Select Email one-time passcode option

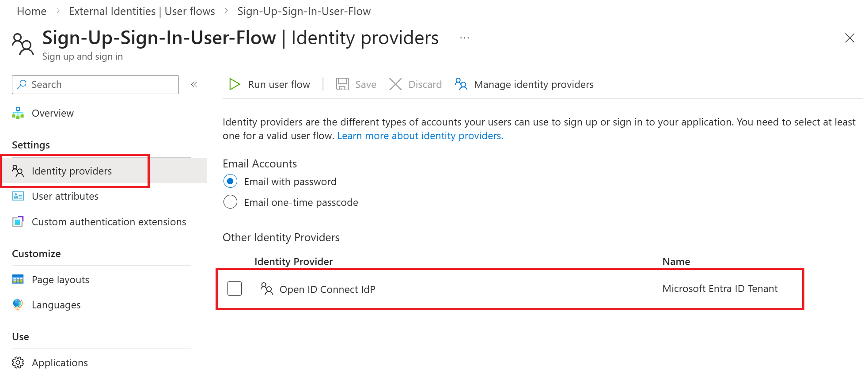pos(230,202)
